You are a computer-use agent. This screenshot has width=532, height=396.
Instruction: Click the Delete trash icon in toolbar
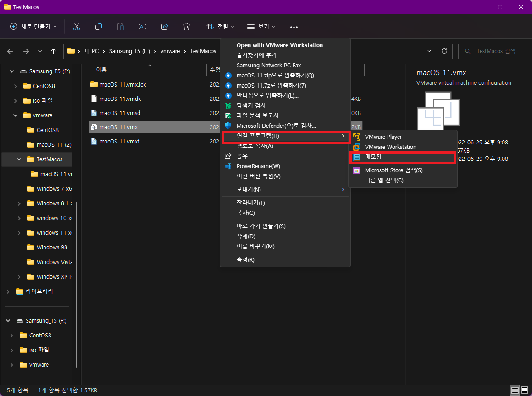[x=187, y=27]
